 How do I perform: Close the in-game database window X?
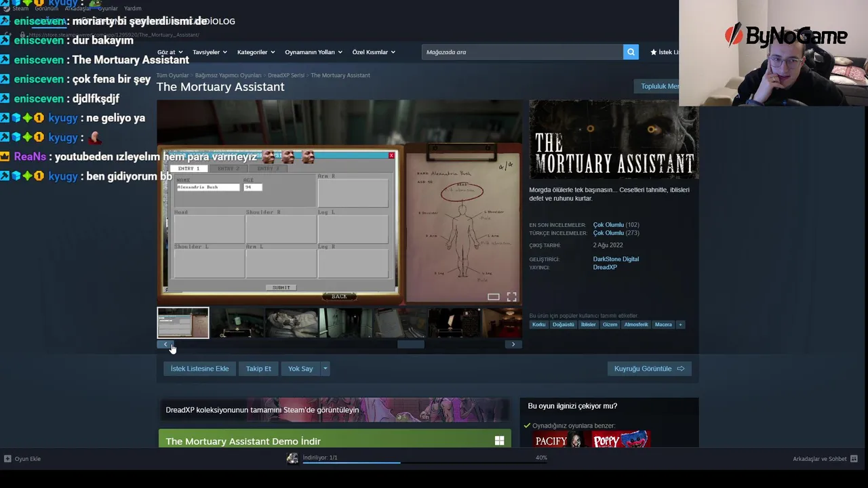click(x=391, y=156)
